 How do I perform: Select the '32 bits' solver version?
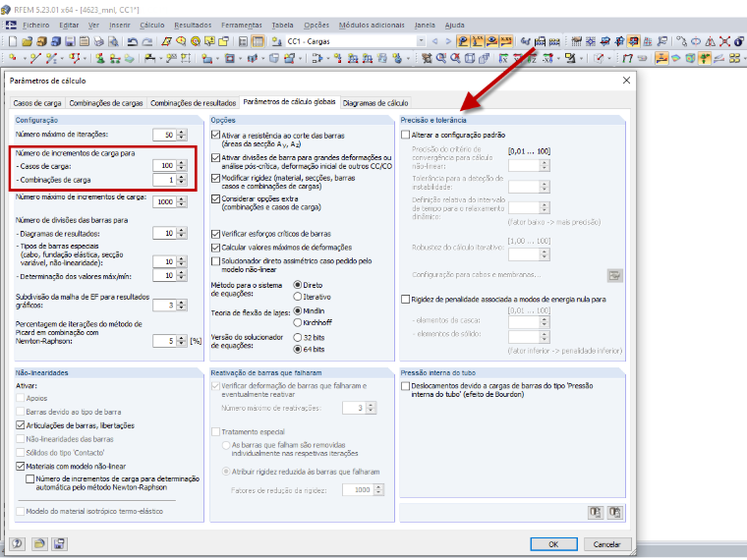(x=298, y=338)
